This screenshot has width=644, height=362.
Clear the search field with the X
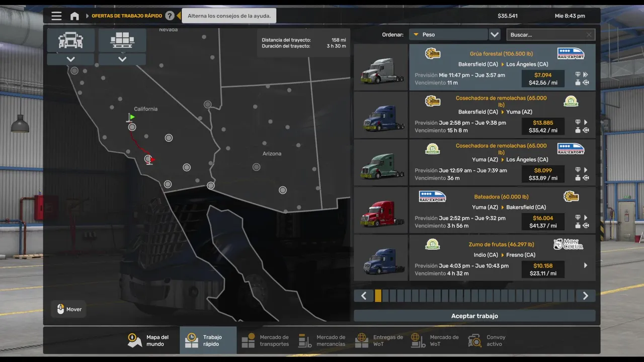click(x=589, y=35)
